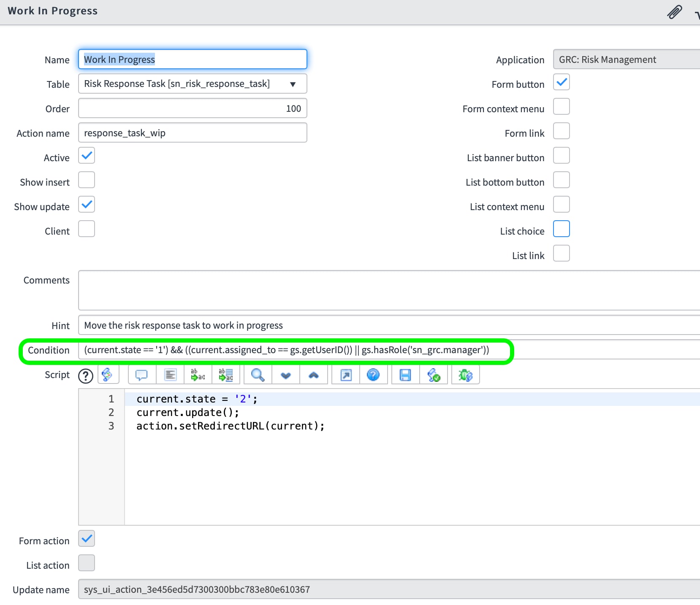The image size is (700, 605).
Task: Click the paperclip attachment icon
Action: pyautogui.click(x=674, y=11)
